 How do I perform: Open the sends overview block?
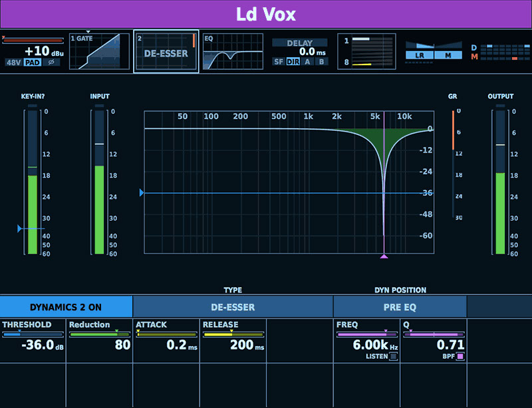pos(366,52)
